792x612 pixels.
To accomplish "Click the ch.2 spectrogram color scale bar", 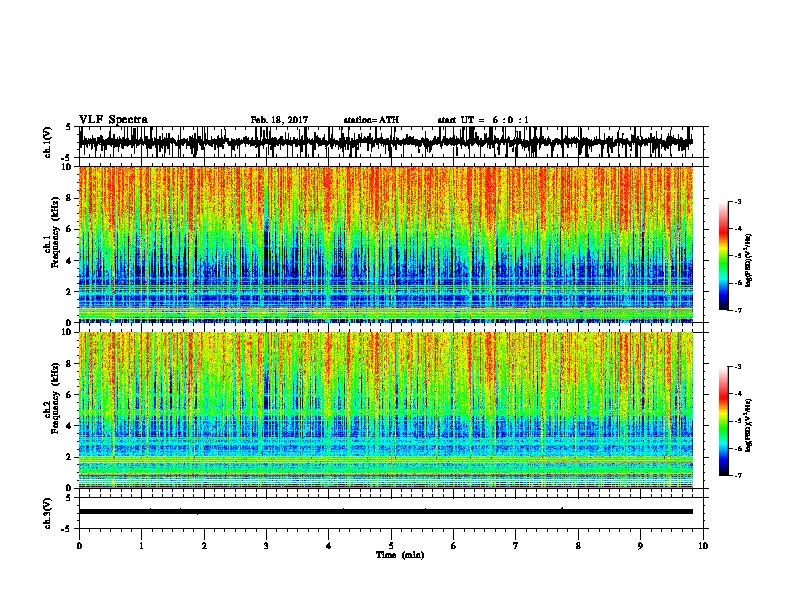I will point(723,421).
